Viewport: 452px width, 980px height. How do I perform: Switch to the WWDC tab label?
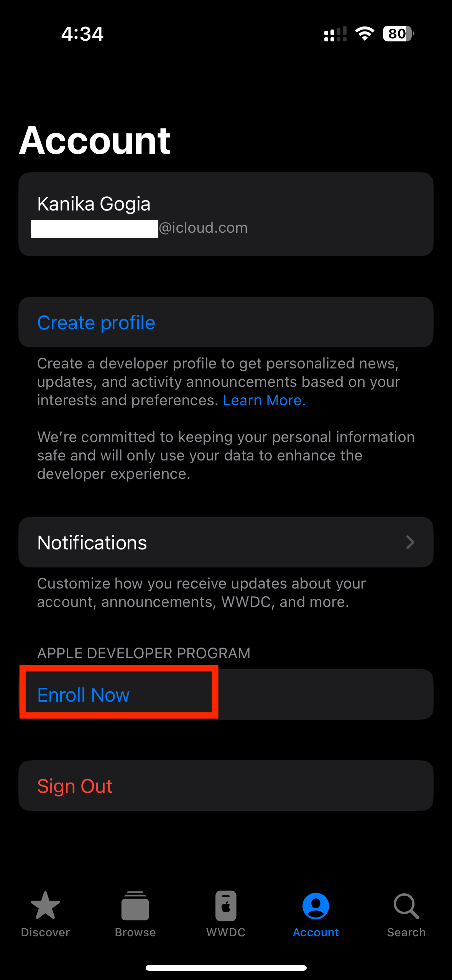click(x=226, y=932)
